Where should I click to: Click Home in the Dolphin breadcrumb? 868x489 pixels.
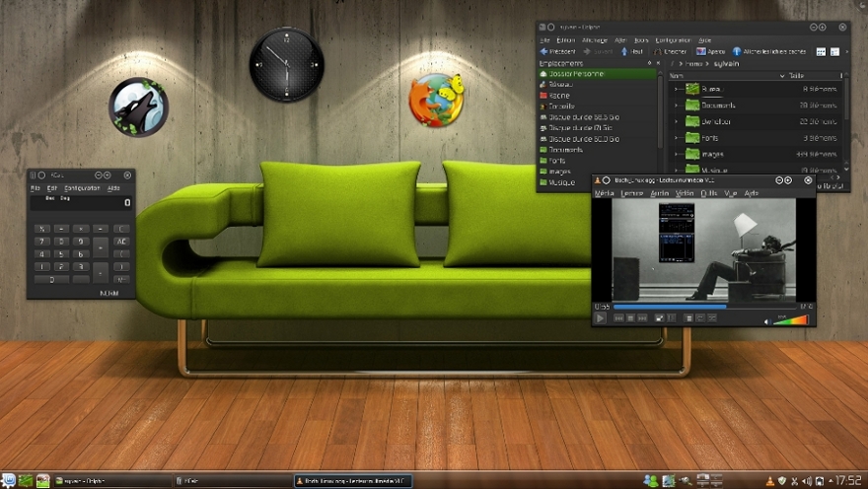693,64
